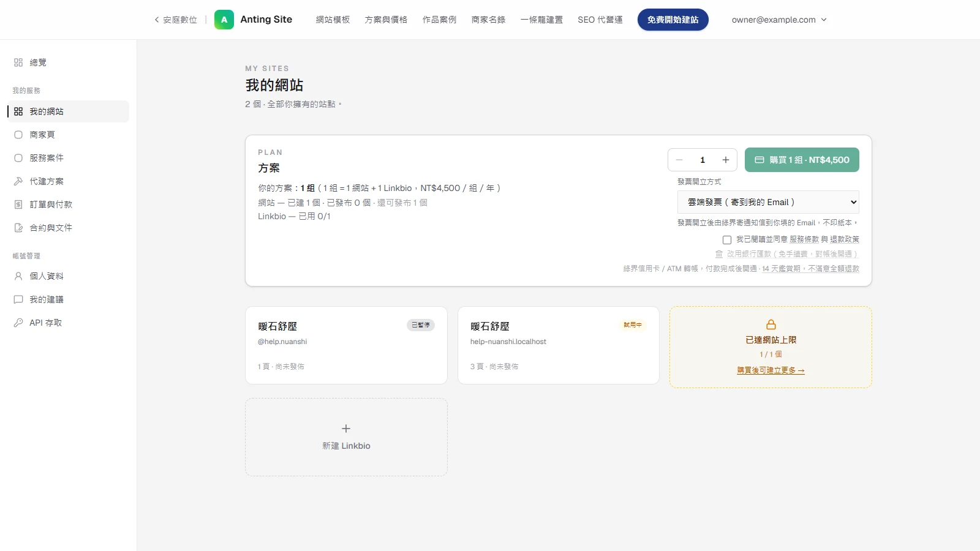The image size is (980, 551).
Task: Click the plus icon above 新建 Linkbio
Action: point(346,429)
